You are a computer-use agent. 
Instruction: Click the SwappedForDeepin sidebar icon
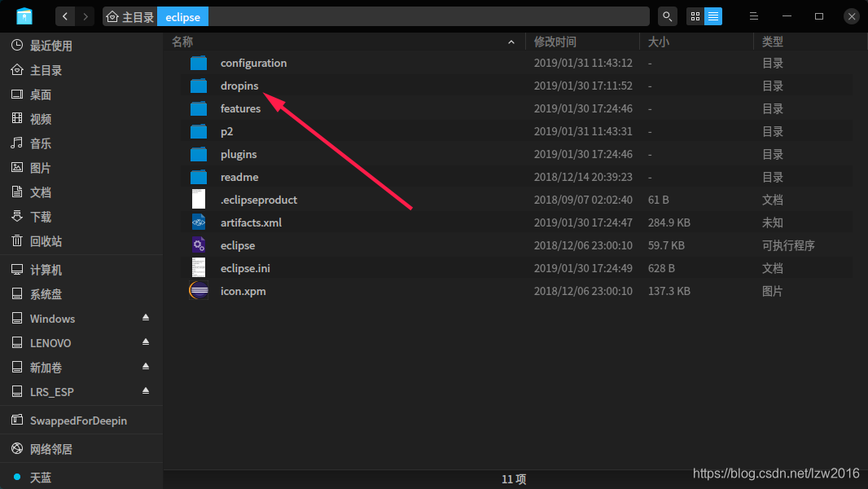(17, 421)
